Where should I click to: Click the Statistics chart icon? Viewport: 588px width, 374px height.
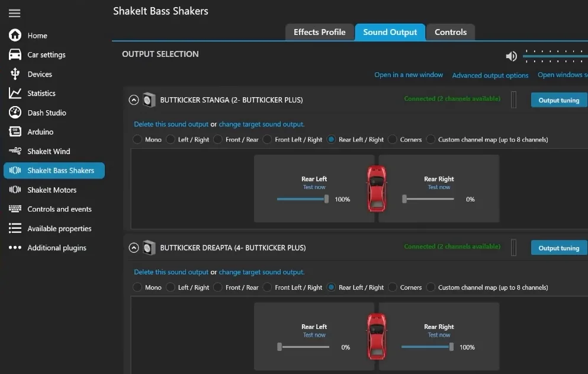pos(15,93)
